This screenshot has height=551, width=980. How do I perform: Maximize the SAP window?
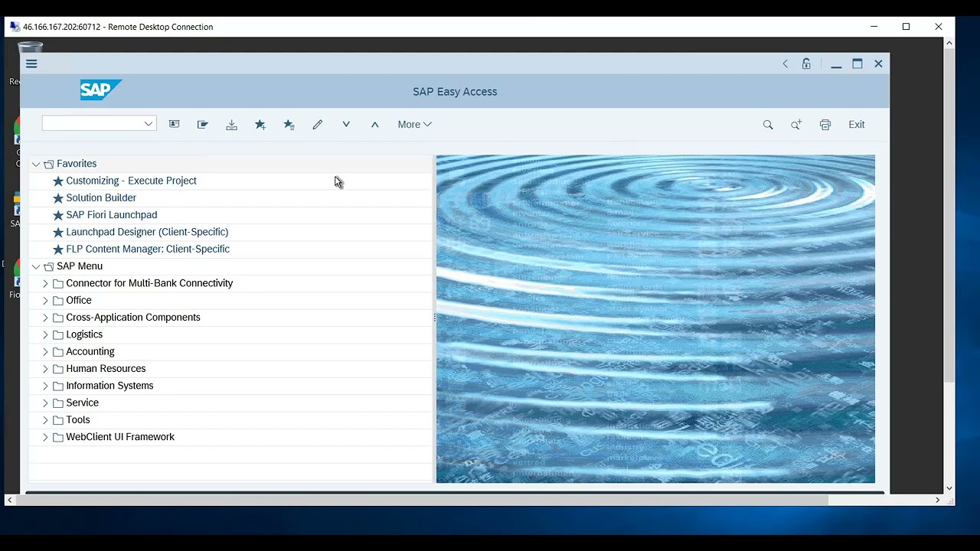[x=857, y=64]
